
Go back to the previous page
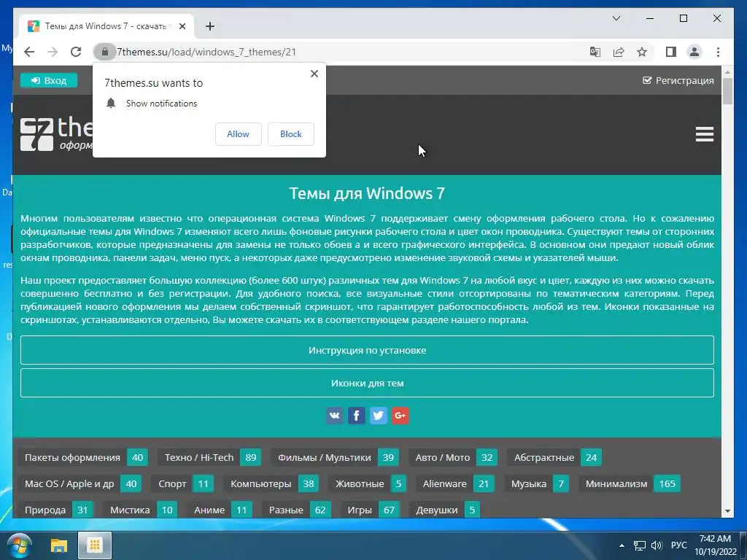[29, 52]
